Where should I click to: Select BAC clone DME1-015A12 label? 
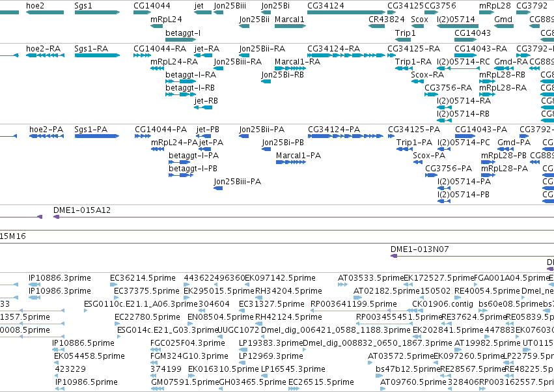(x=82, y=210)
